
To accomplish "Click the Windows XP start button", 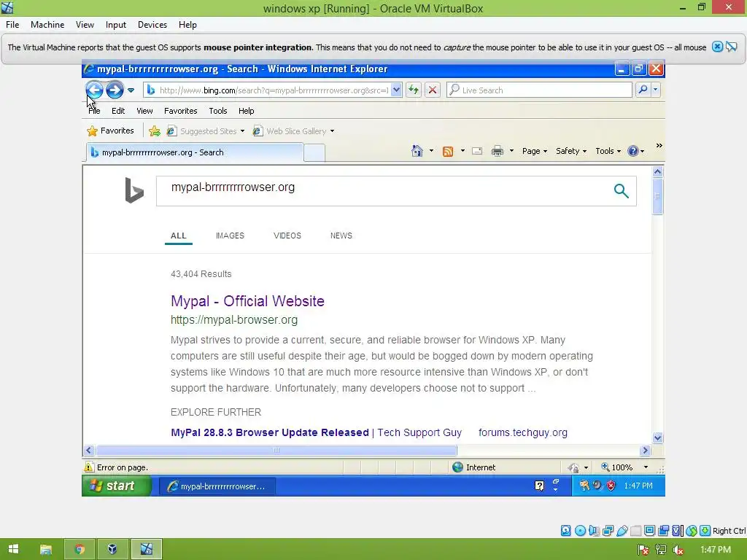I will coord(116,486).
